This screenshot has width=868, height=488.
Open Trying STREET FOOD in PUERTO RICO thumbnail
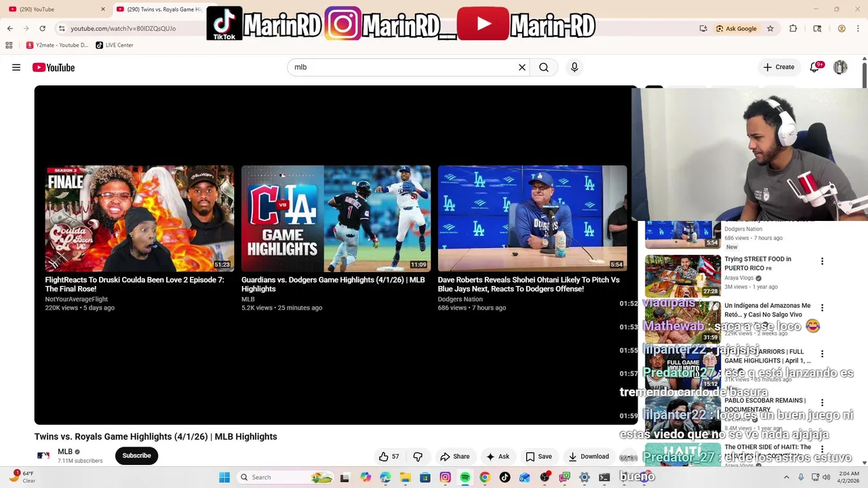[683, 276]
